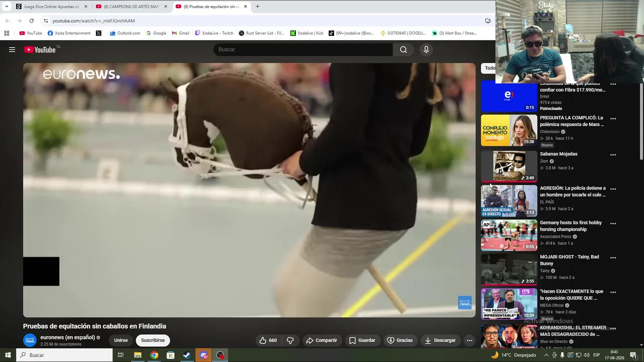The width and height of the screenshot is (644, 362).
Task: Open MEGA Oficial video thumbnail
Action: tap(509, 304)
